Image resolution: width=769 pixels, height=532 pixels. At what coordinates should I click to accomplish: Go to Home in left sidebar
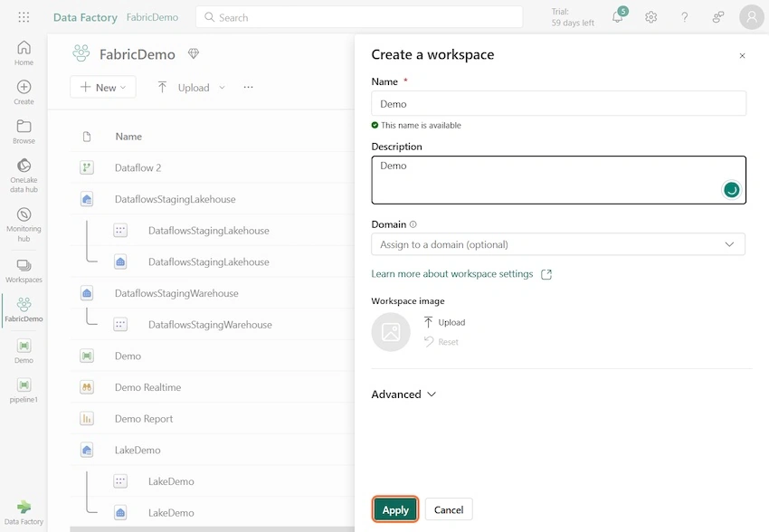tap(24, 53)
